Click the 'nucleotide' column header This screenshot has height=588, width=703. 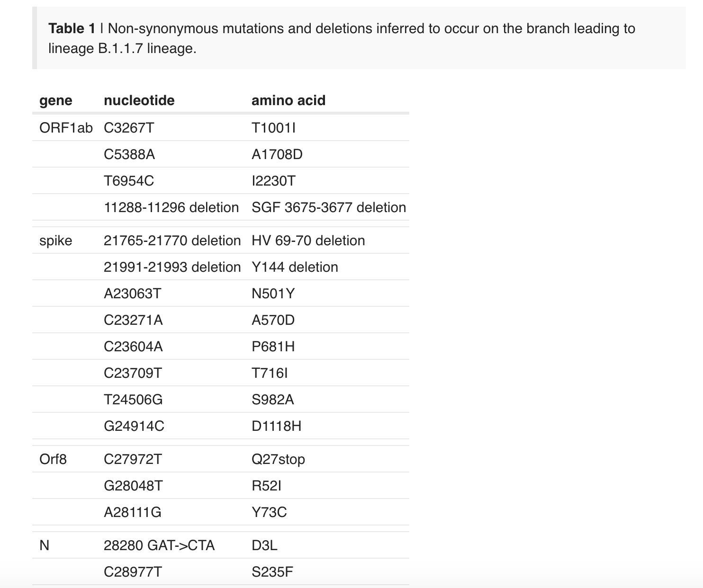coord(139,100)
